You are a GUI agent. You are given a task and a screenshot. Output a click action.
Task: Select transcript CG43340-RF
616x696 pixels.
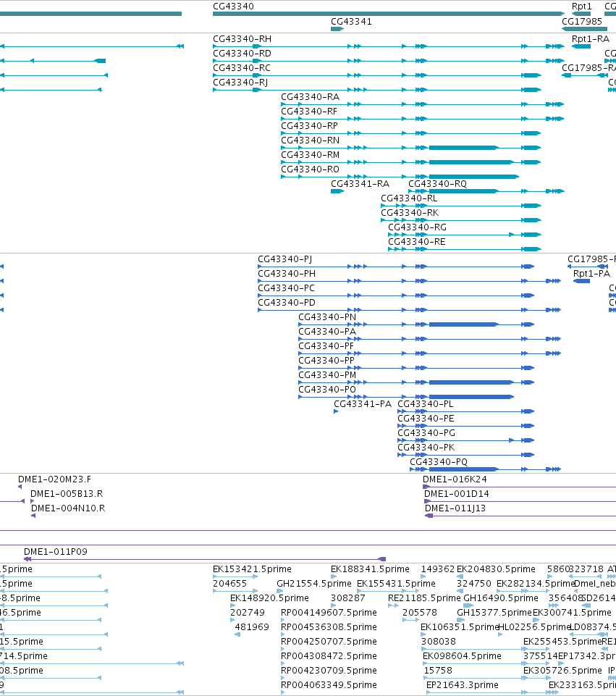click(x=309, y=111)
